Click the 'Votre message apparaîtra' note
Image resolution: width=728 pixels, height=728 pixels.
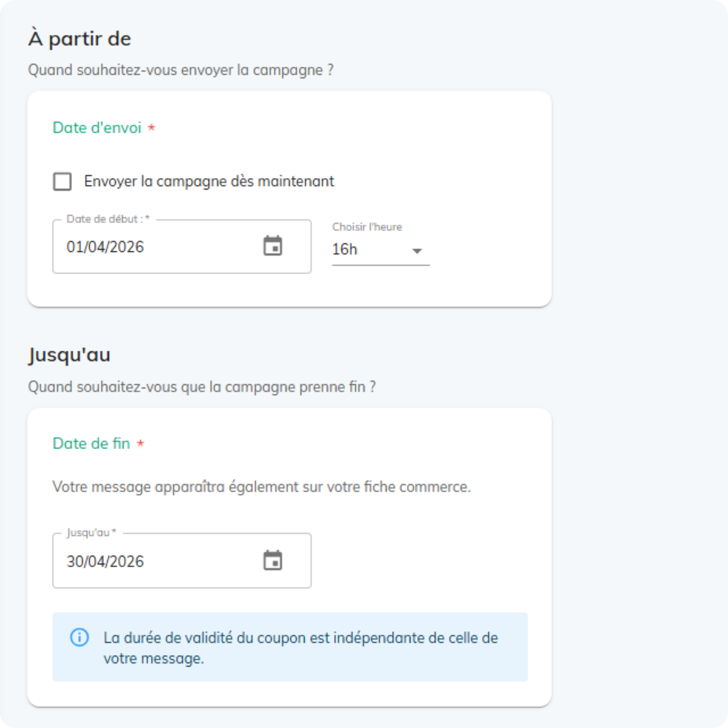tap(261, 487)
